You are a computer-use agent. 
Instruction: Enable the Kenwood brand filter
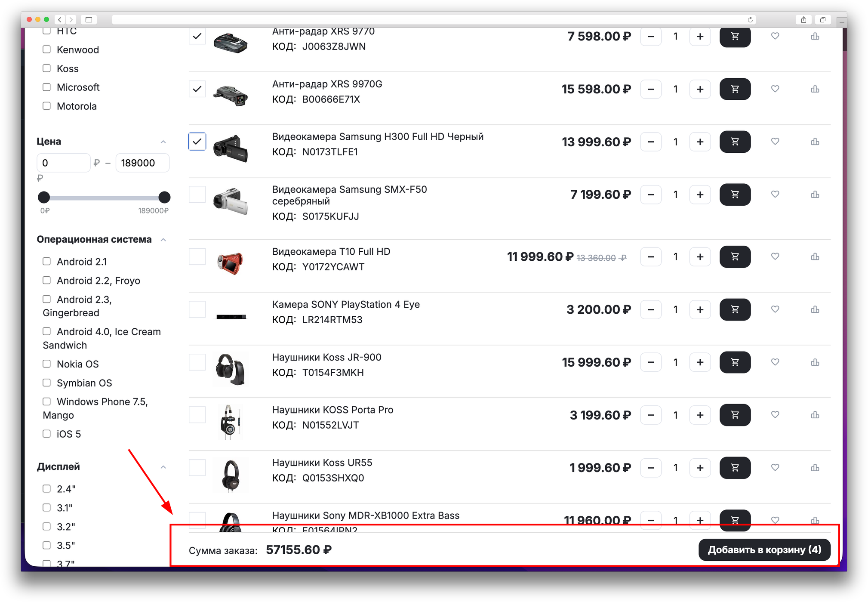tap(47, 49)
